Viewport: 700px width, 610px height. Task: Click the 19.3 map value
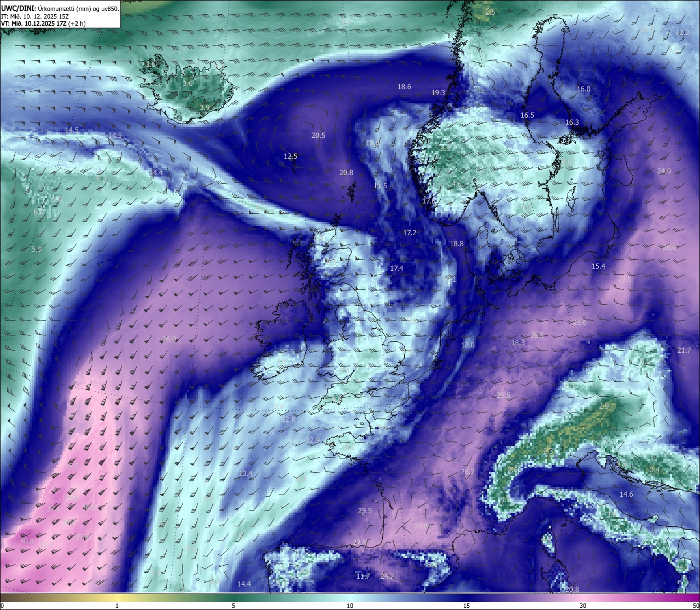pos(438,93)
